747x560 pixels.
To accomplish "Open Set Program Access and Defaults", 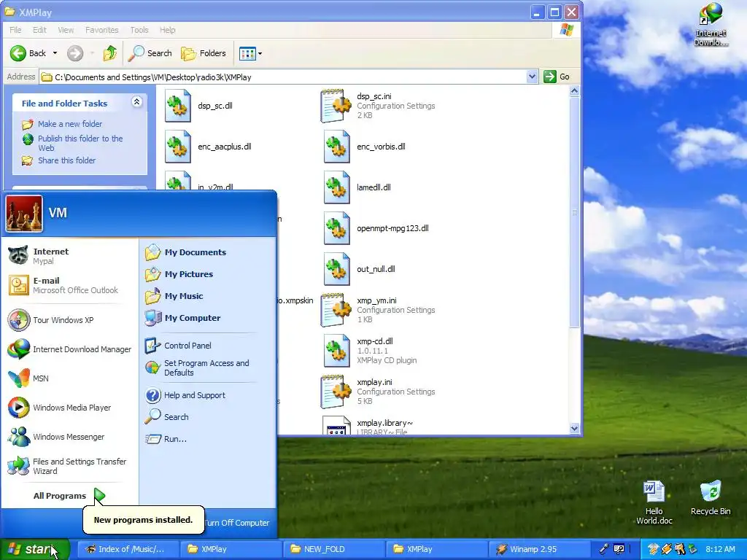I will click(x=207, y=367).
